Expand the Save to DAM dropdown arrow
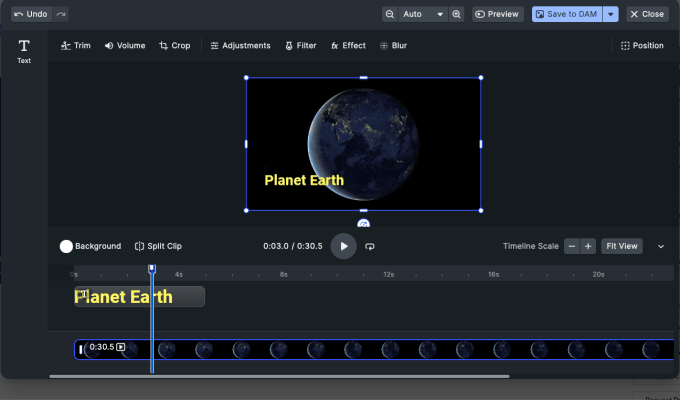The image size is (680, 400). (x=611, y=14)
